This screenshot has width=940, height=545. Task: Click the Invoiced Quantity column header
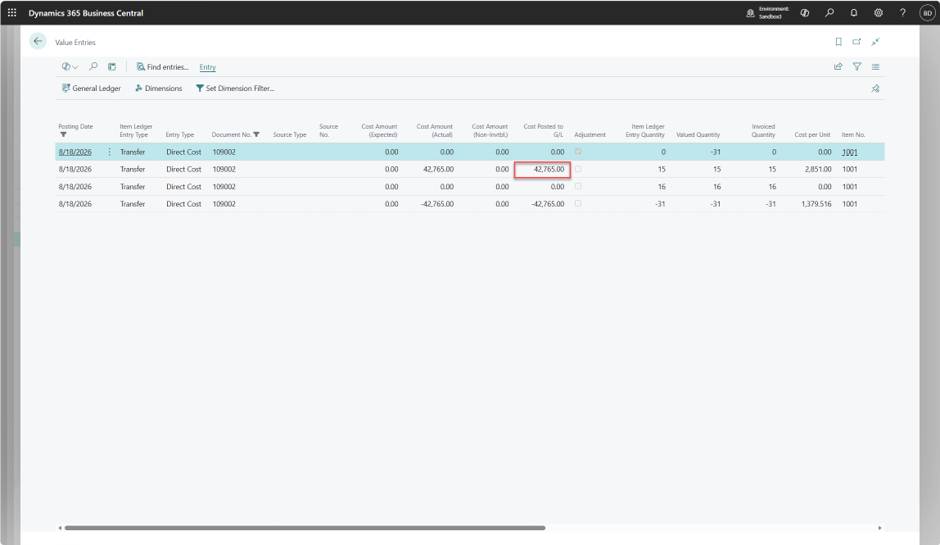(763, 130)
